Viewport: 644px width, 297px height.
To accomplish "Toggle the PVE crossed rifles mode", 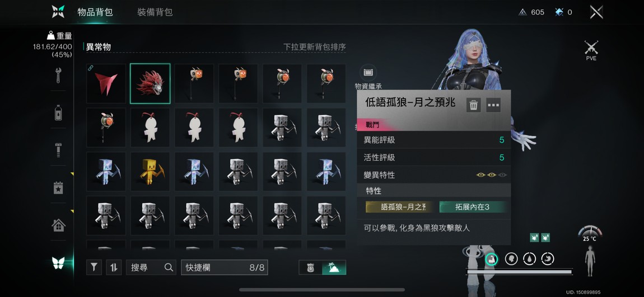I will (591, 50).
